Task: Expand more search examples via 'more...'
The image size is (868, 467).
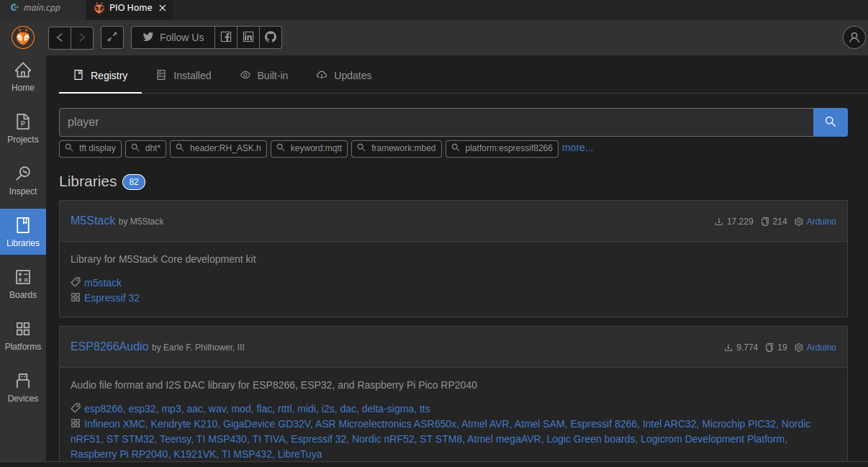Action: [x=577, y=148]
